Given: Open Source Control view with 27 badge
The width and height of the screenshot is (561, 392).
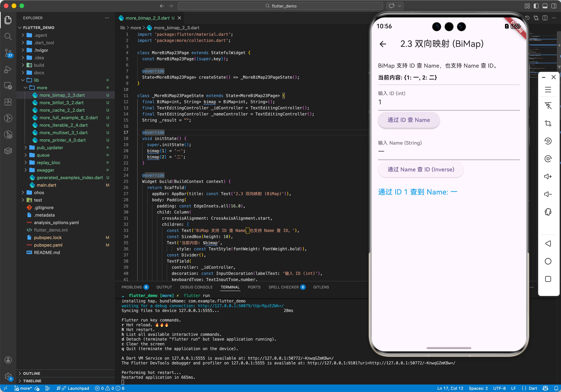Looking at the screenshot, I should pyautogui.click(x=8, y=52).
